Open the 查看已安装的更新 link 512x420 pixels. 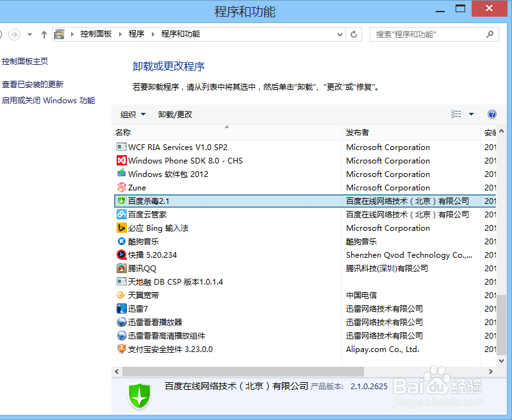[33, 85]
